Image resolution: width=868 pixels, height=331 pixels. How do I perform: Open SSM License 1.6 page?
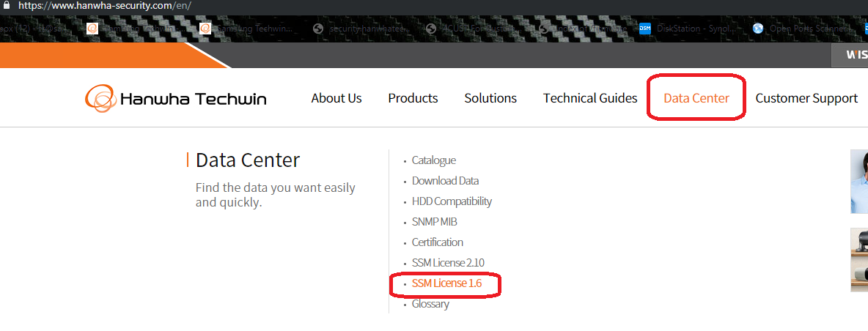pyautogui.click(x=446, y=283)
